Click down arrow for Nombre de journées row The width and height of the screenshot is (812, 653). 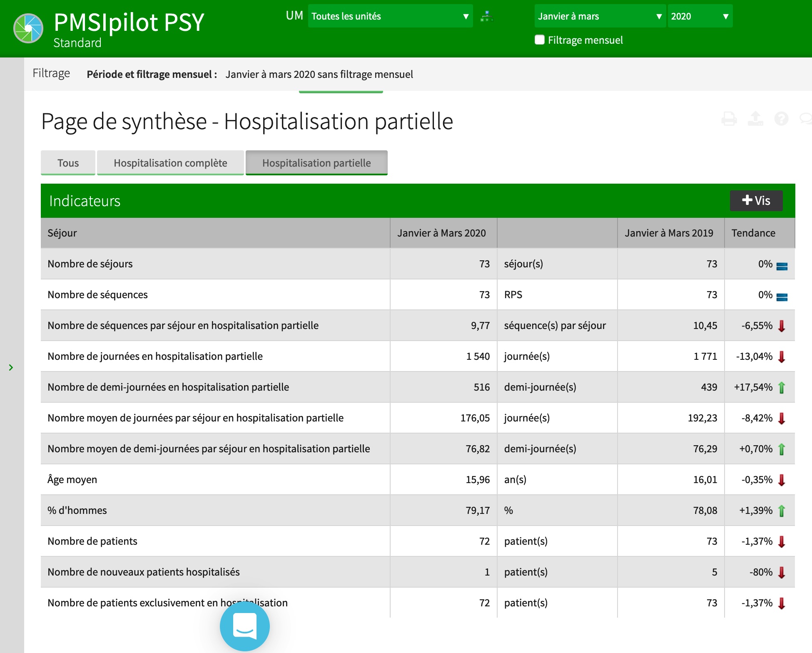[x=782, y=356]
